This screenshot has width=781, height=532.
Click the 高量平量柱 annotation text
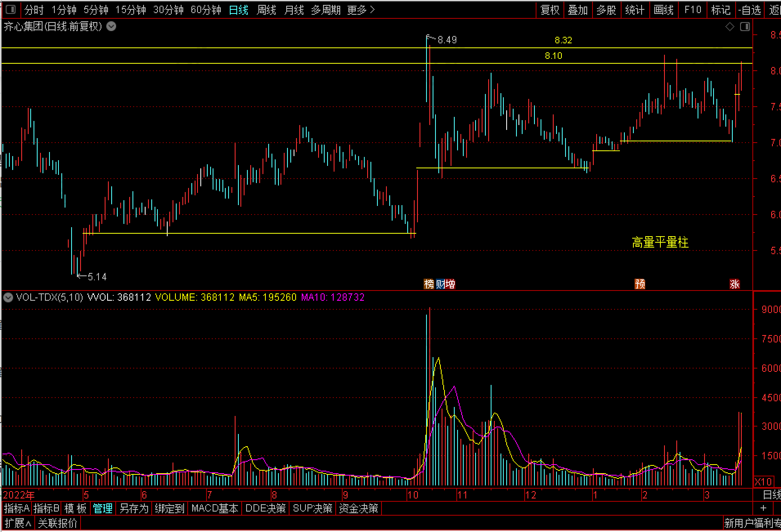click(x=660, y=243)
